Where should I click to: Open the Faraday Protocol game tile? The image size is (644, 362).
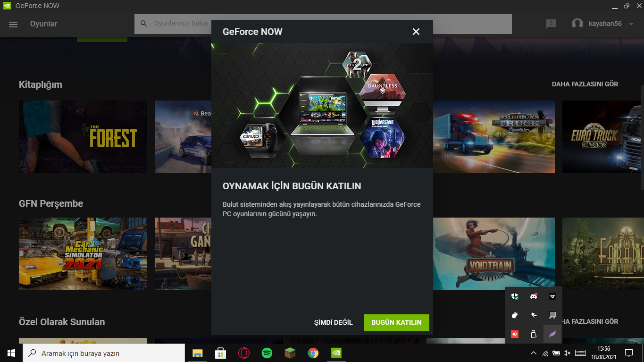[603, 253]
